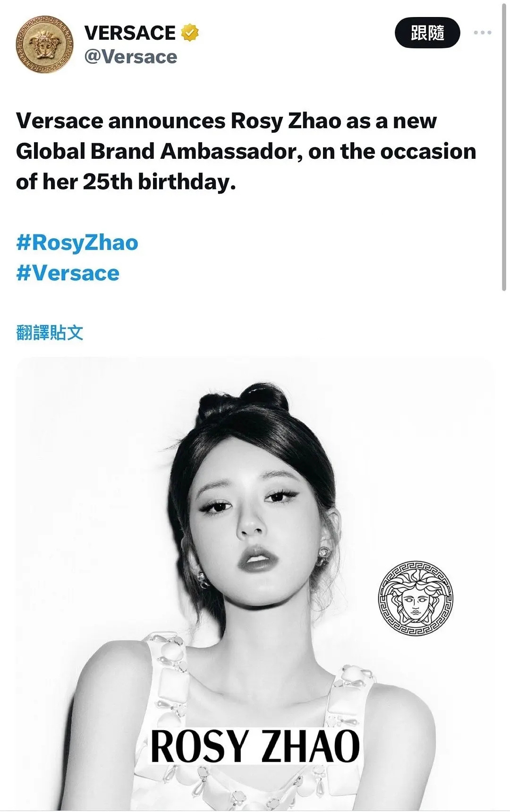Open the three-dot more options menu
This screenshot has height=812, width=510.
point(482,33)
